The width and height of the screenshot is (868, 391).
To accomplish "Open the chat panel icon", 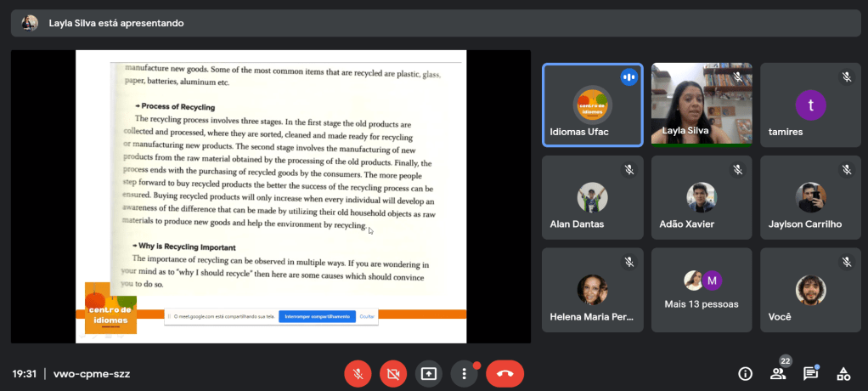I will [x=810, y=373].
